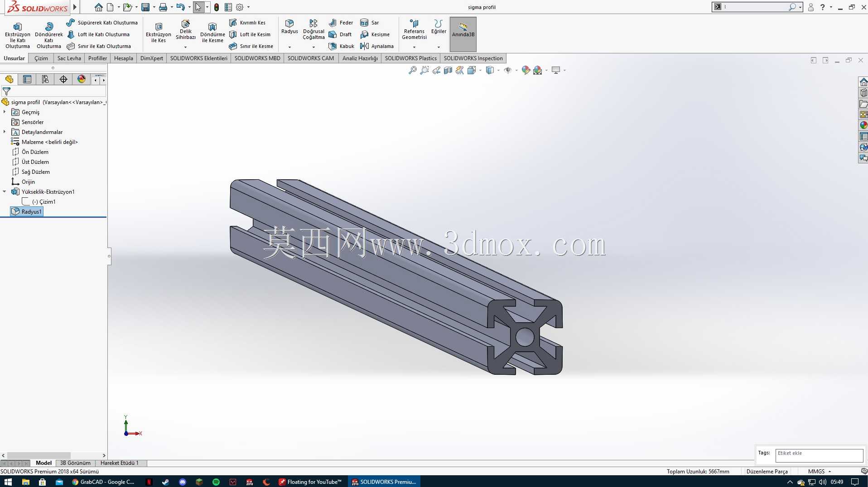Click the Draft tool

coord(340,34)
